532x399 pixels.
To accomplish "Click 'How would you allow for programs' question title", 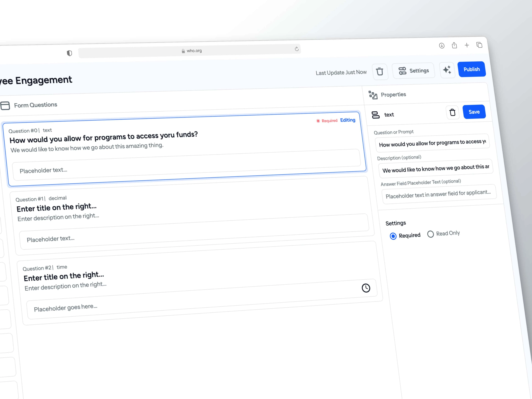I will click(x=104, y=137).
